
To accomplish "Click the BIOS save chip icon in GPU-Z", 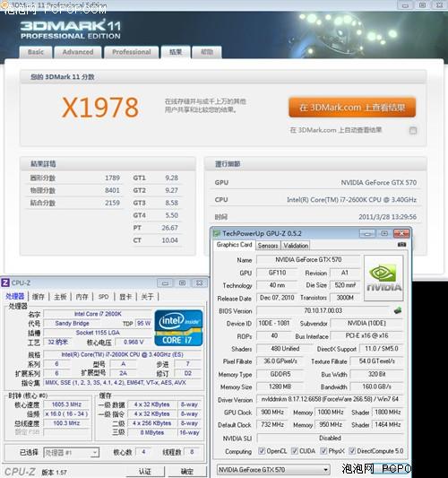I will tap(398, 310).
